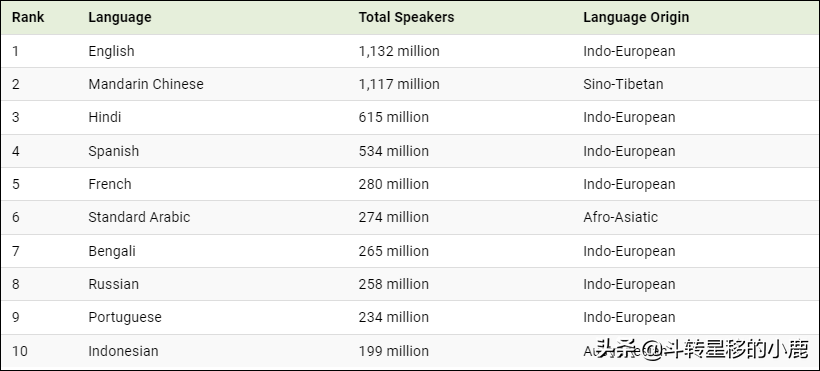The width and height of the screenshot is (820, 371).
Task: Click the 1,132 million speakers value
Action: [x=399, y=51]
